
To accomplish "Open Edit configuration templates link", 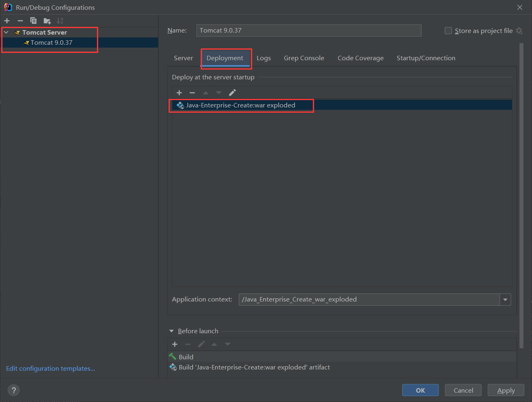I will pos(51,368).
